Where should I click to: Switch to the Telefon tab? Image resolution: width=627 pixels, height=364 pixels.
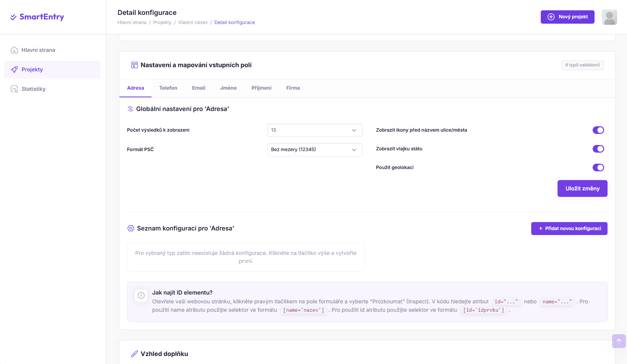tap(168, 88)
